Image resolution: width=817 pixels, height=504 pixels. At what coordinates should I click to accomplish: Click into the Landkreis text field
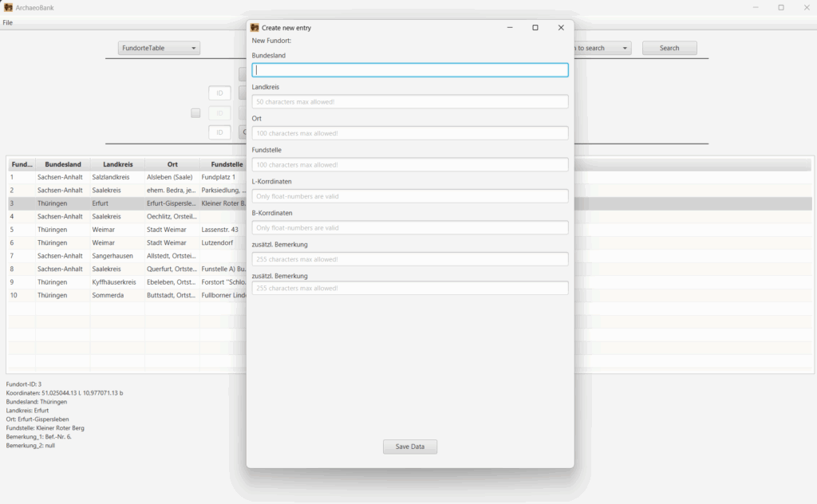click(410, 102)
